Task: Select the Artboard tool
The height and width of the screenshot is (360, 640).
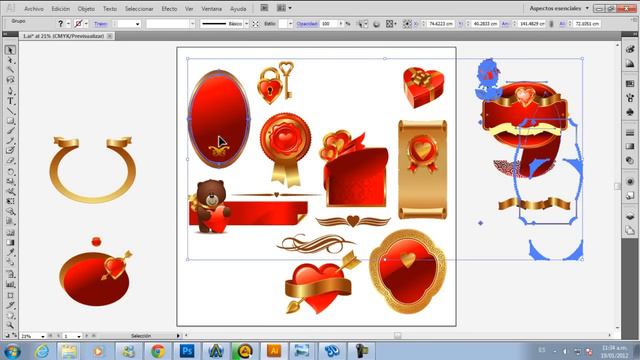Action: click(x=10, y=296)
